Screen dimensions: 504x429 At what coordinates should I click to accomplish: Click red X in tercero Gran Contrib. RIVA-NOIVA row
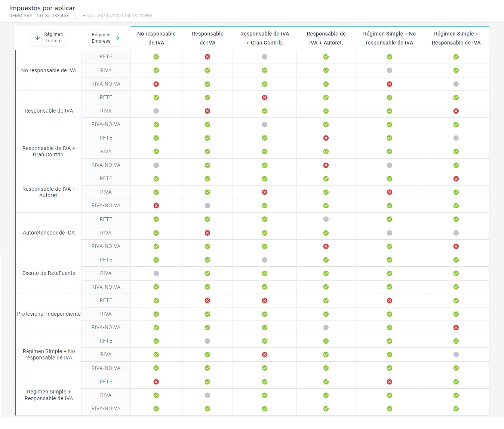(326, 165)
